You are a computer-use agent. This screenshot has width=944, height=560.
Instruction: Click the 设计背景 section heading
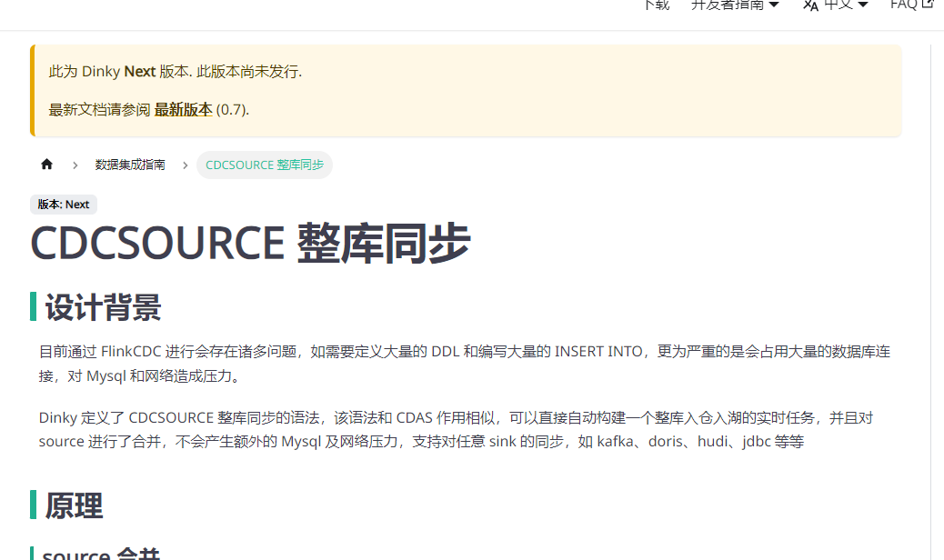[x=103, y=306]
